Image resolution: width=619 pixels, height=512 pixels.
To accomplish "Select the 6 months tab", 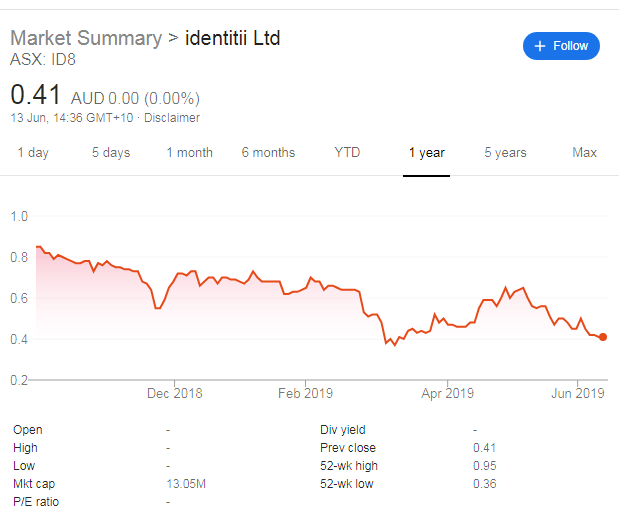I will [x=268, y=153].
